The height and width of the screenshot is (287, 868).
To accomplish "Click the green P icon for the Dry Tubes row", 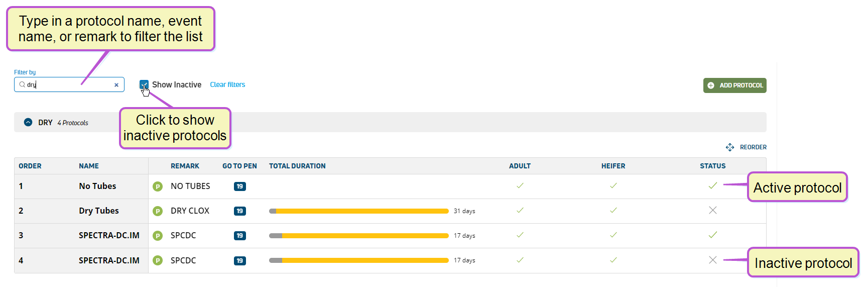I will 158,211.
